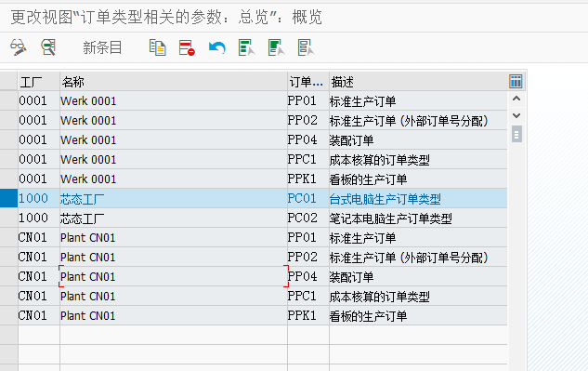Image resolution: width=588 pixels, height=371 pixels.
Task: Click the scroll-up arrow in the table
Action: pos(516,99)
